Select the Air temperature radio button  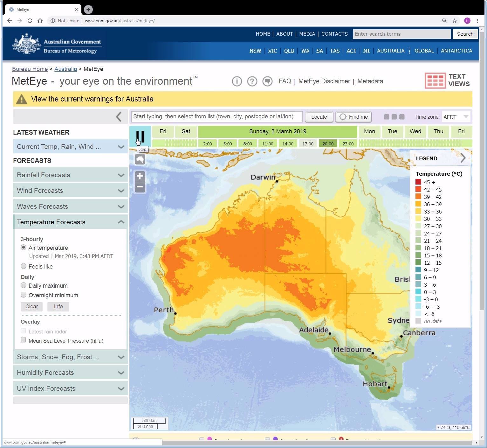point(24,247)
